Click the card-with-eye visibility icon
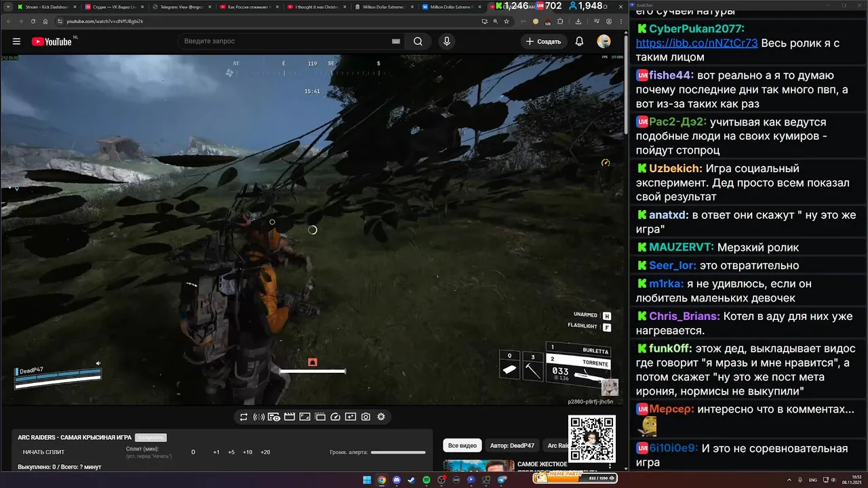 274,417
